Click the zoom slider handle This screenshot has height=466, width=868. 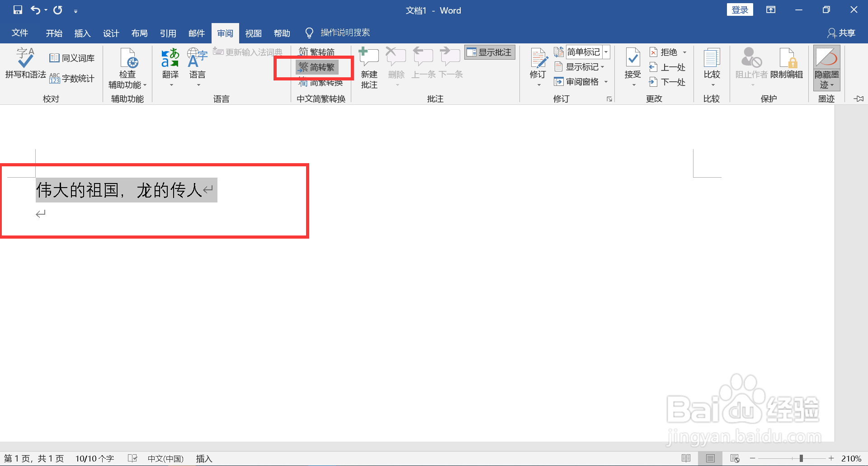(x=801, y=458)
